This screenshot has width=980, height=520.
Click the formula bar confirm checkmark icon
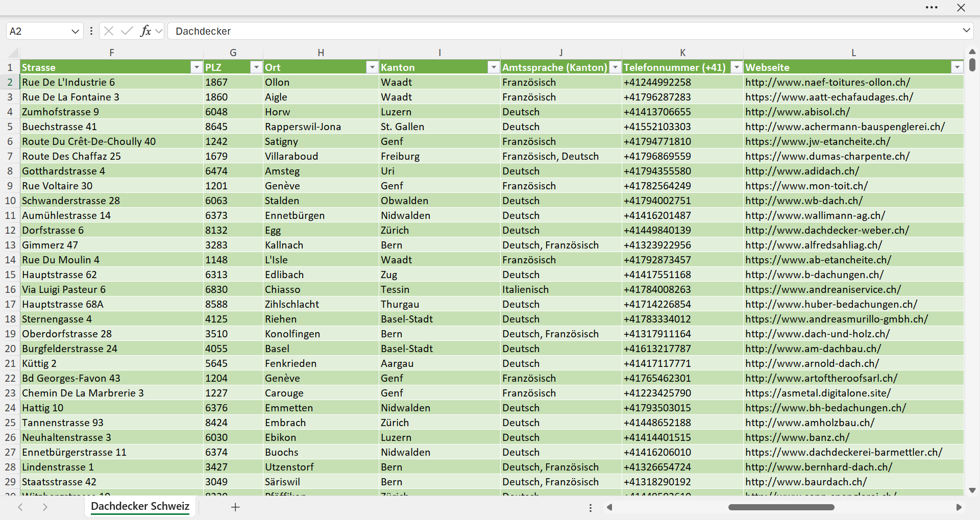pos(127,31)
